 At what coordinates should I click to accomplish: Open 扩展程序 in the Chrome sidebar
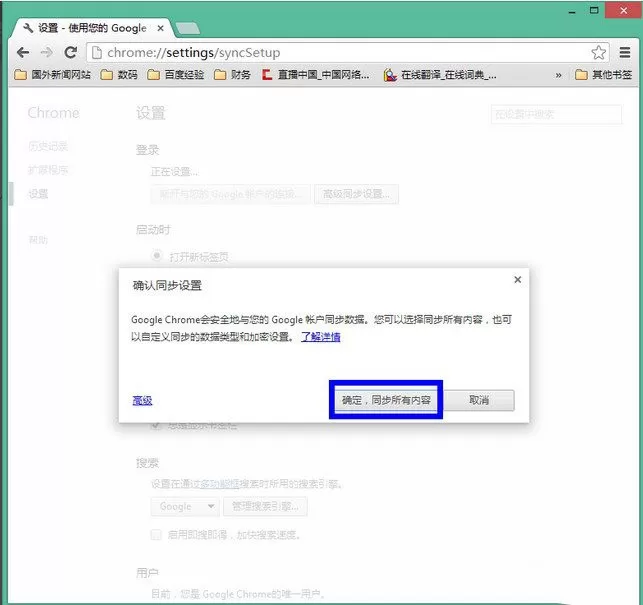click(48, 170)
